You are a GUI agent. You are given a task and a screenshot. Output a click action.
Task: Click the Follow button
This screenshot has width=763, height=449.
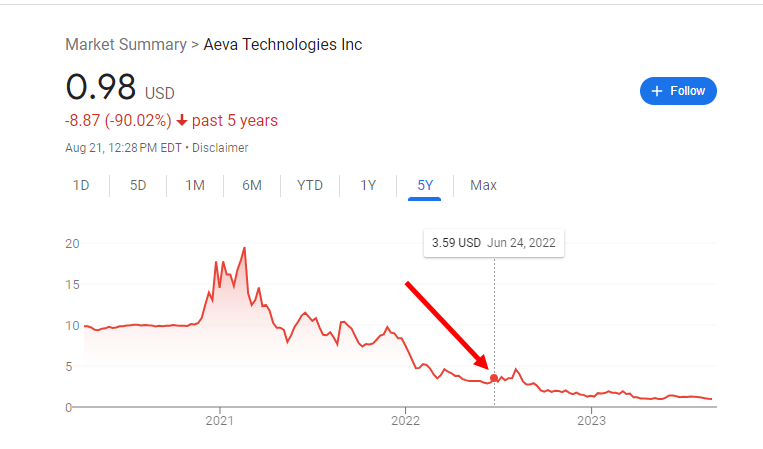pyautogui.click(x=678, y=91)
